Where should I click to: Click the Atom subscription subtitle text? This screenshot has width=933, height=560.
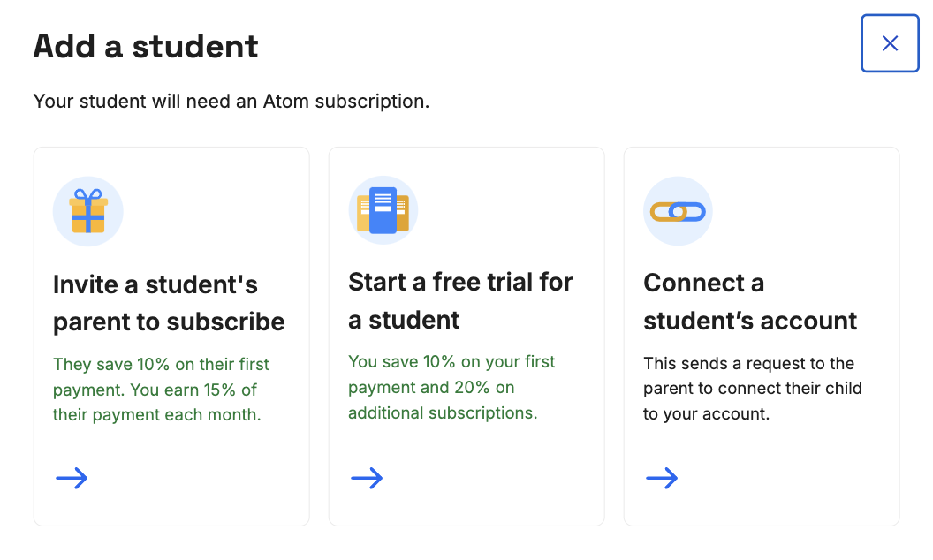coord(231,101)
